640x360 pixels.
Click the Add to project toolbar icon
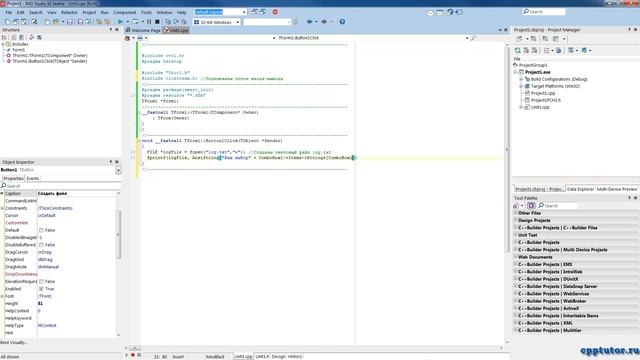(x=99, y=22)
